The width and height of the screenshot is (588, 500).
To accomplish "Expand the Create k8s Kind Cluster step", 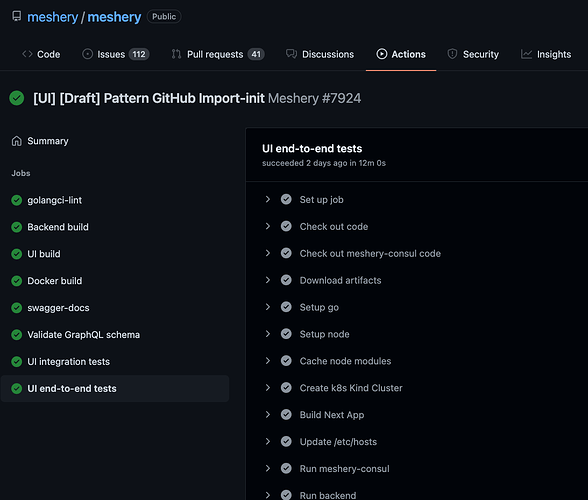I will click(268, 387).
